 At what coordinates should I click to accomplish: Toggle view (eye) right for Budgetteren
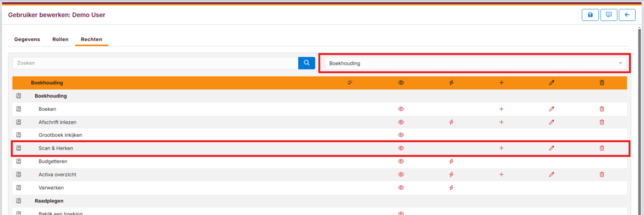pos(401,161)
